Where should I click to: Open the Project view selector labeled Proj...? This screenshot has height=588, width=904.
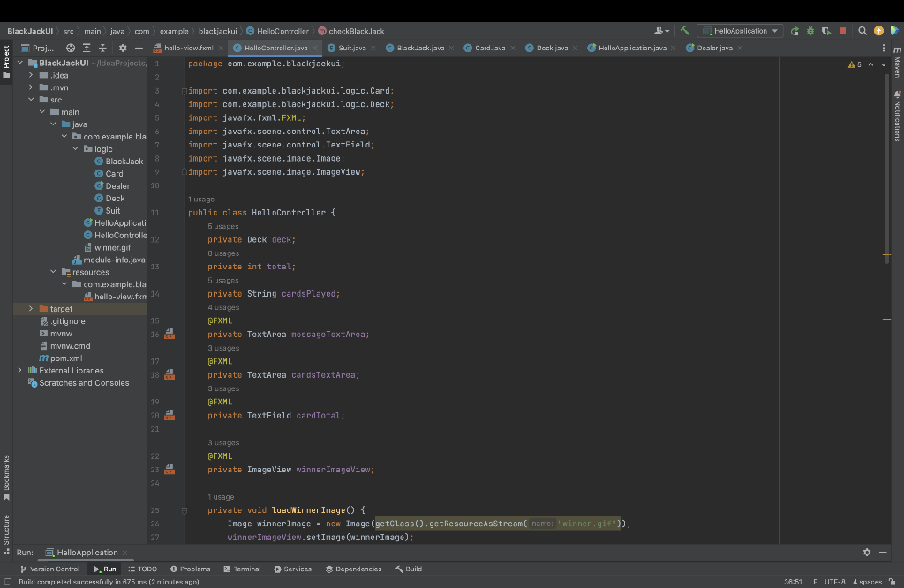pyautogui.click(x=37, y=48)
